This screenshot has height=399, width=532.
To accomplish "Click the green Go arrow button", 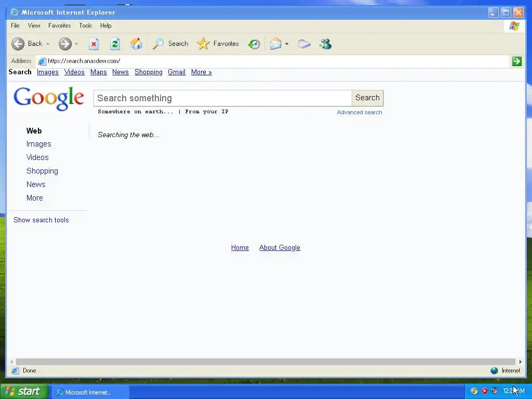I will [517, 61].
